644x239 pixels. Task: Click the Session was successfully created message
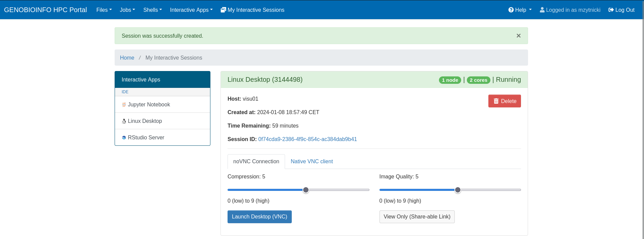(x=162, y=36)
